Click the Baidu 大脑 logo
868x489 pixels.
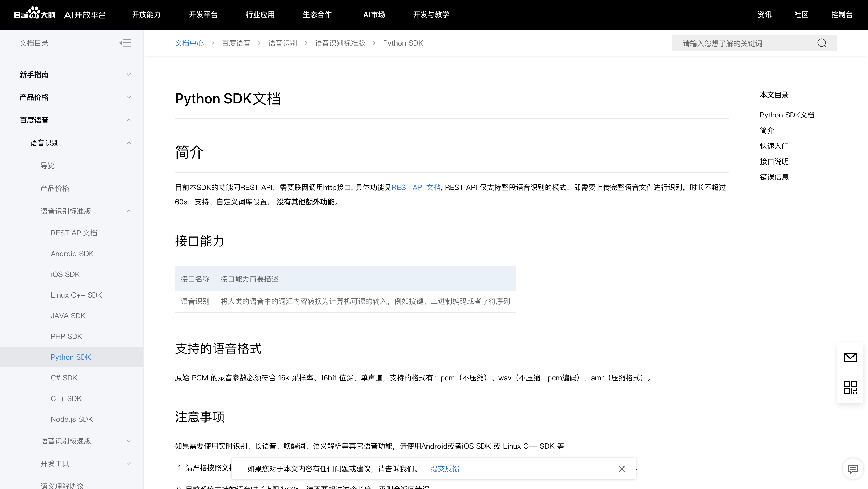(x=35, y=14)
